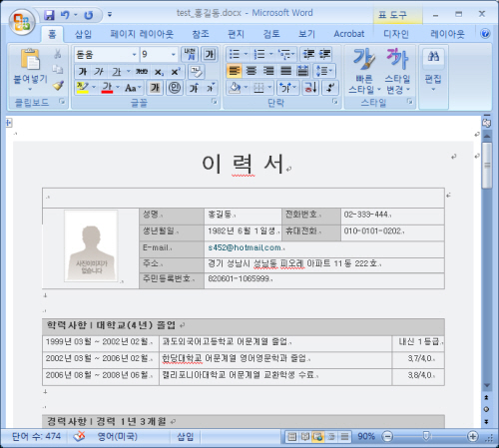Toggle italic (가) formatting
Viewport: 499px width, 448px height.
[x=99, y=71]
